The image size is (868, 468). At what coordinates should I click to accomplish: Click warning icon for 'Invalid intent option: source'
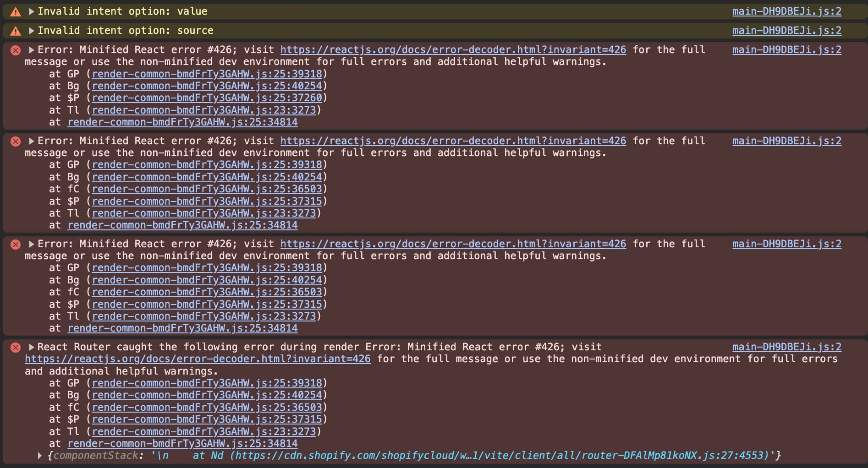point(16,31)
